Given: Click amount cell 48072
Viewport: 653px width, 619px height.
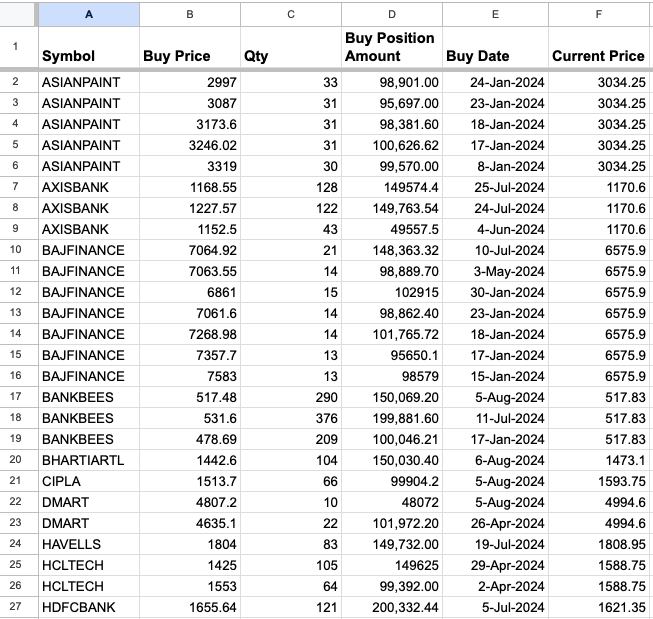Looking at the screenshot, I should pyautogui.click(x=392, y=502).
